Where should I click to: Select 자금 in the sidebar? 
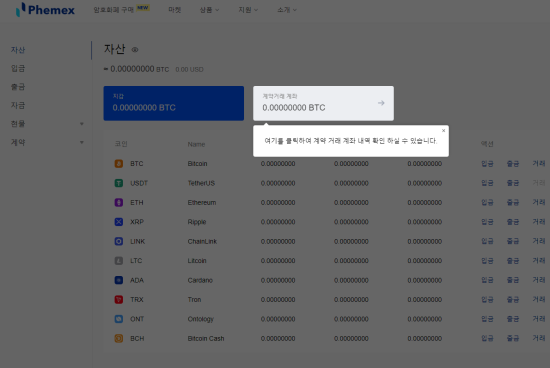pyautogui.click(x=18, y=105)
